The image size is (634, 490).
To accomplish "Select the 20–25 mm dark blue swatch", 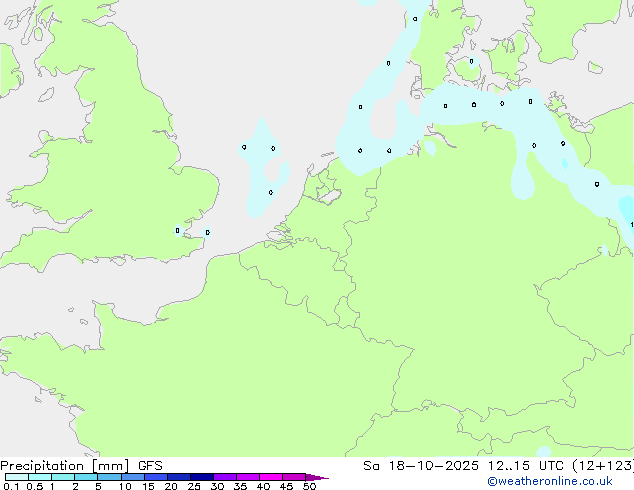I will 179,477.
